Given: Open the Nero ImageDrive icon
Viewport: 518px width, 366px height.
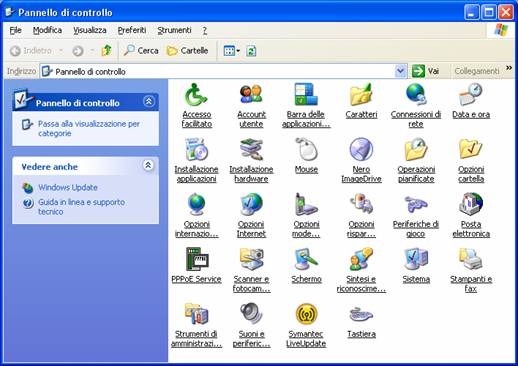Looking at the screenshot, I should coord(361,149).
